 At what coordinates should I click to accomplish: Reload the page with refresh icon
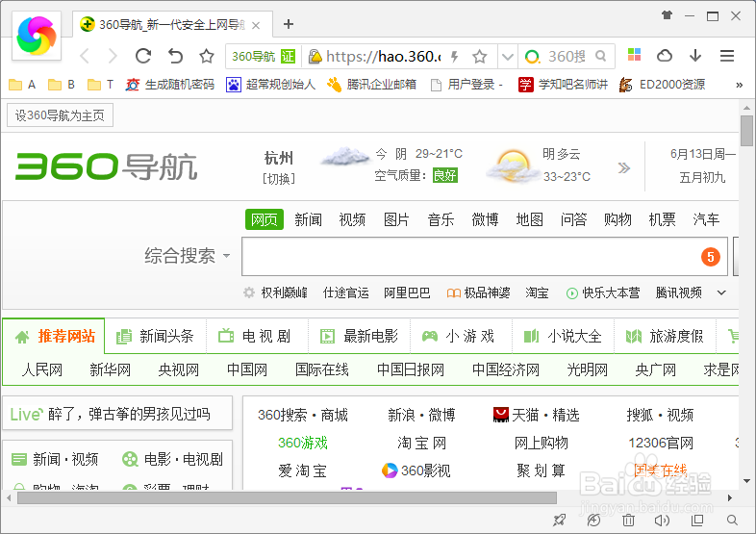pos(143,57)
